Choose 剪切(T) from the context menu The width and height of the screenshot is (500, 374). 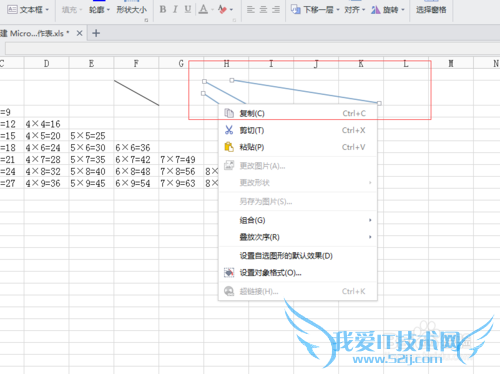[297, 130]
